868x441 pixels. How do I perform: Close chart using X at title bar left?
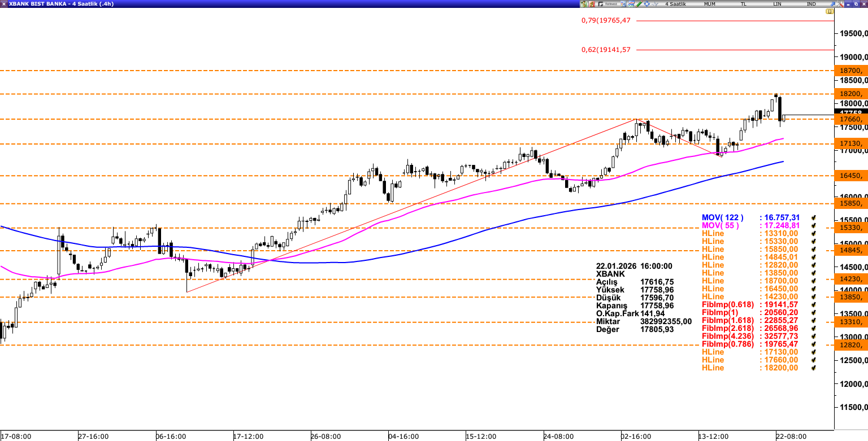click(x=4, y=4)
